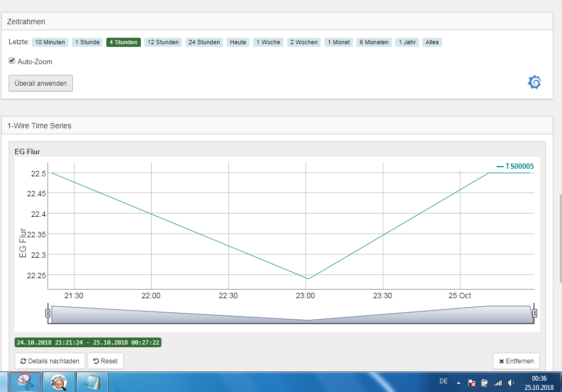Open Grafana via the blue gear icon
This screenshot has height=392, width=562.
click(534, 82)
